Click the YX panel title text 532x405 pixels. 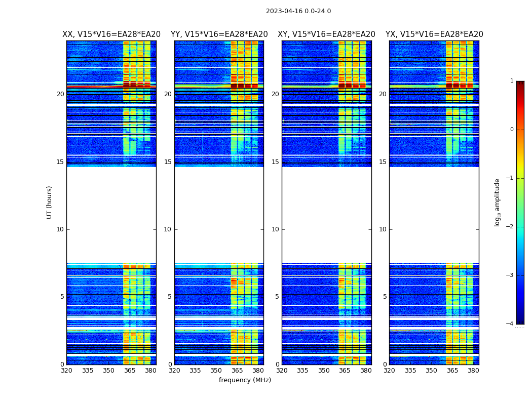(x=434, y=34)
